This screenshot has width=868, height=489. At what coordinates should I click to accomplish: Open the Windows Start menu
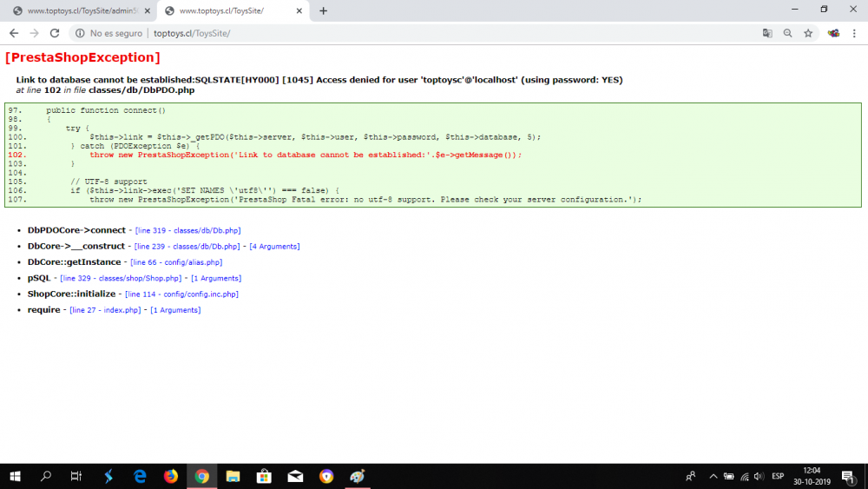point(15,476)
